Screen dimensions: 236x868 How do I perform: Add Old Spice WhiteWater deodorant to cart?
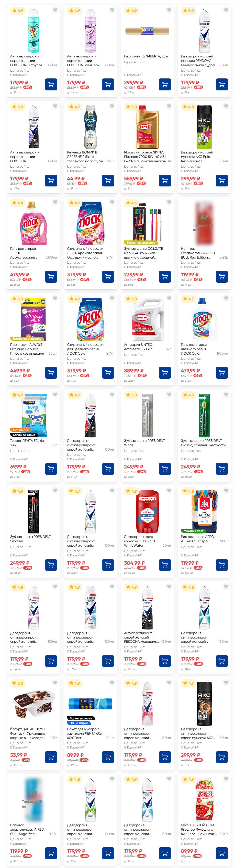[165, 565]
